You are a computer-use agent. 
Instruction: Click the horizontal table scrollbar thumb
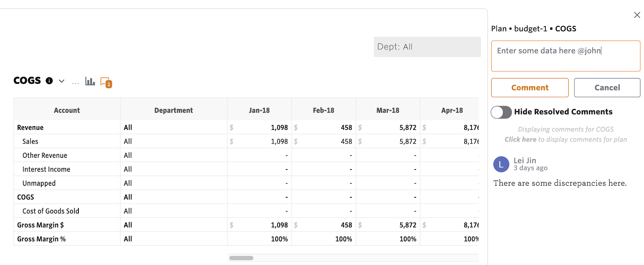(241, 258)
